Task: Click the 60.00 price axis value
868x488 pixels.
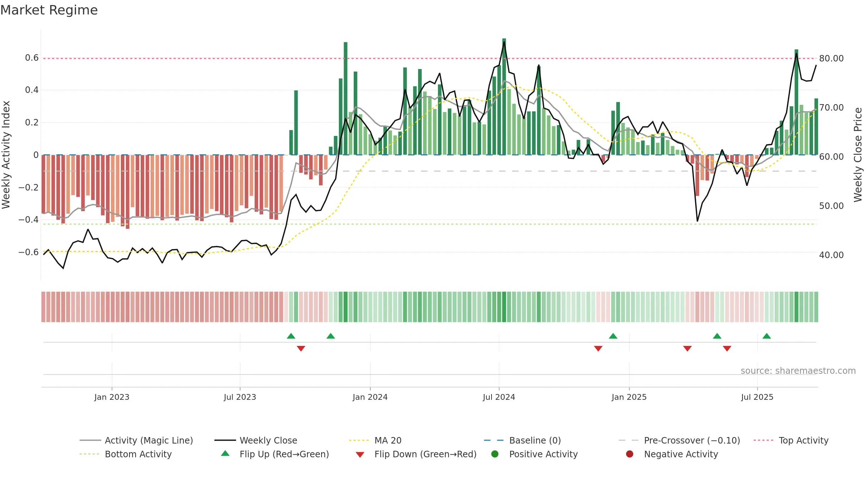Action: (x=831, y=157)
